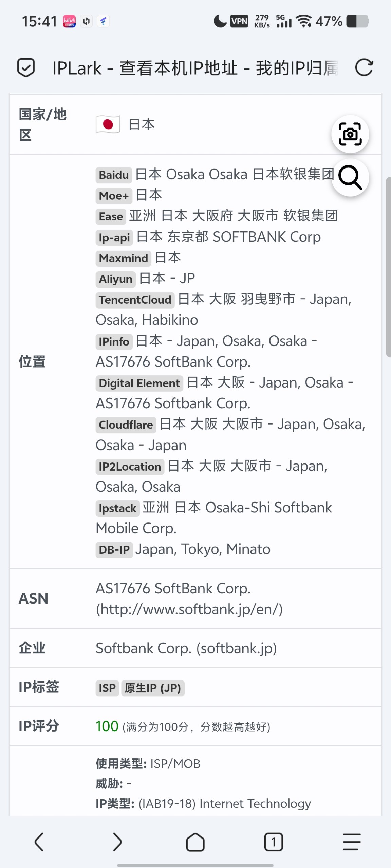Tap the floating search magnifier icon

[350, 177]
